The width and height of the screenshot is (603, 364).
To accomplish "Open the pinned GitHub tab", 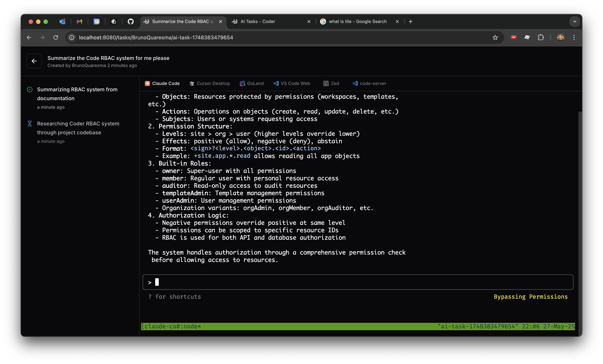I will click(x=131, y=22).
